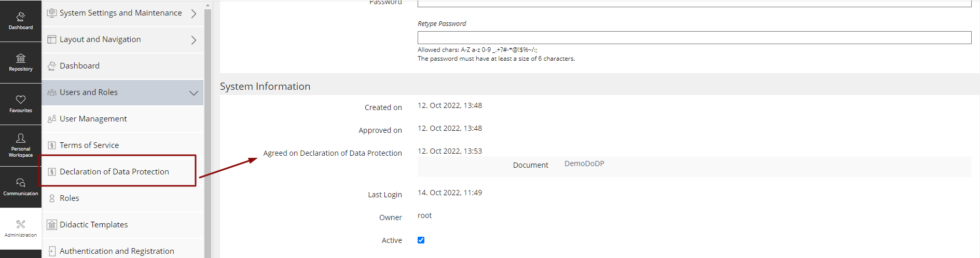Click the User Management icon
Viewport: 980px width, 258px height.
pos(52,119)
